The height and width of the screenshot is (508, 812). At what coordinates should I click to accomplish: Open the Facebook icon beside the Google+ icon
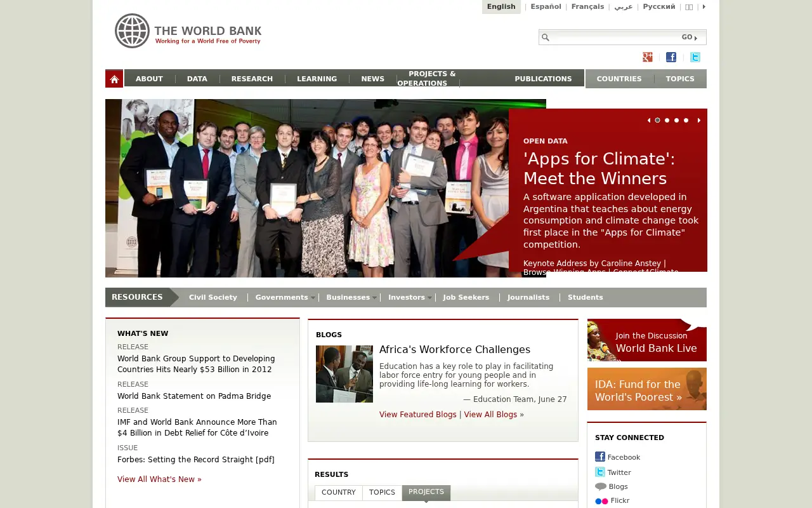[671, 57]
